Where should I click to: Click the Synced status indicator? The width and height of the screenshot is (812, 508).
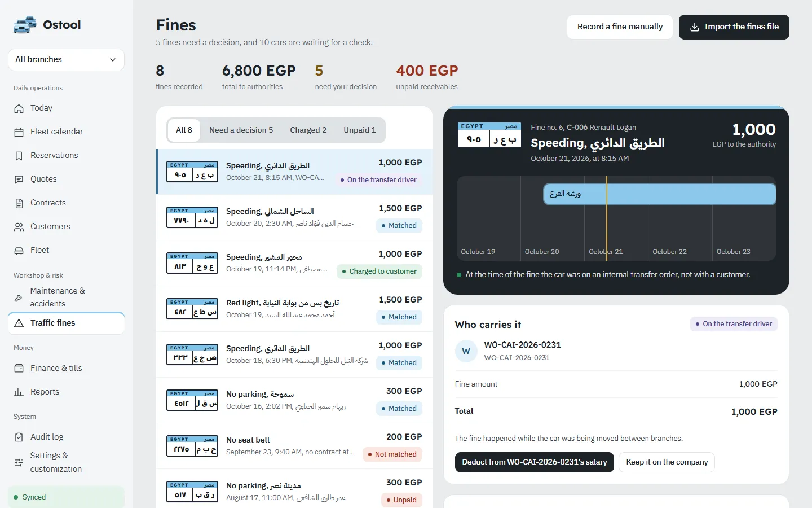click(x=66, y=497)
